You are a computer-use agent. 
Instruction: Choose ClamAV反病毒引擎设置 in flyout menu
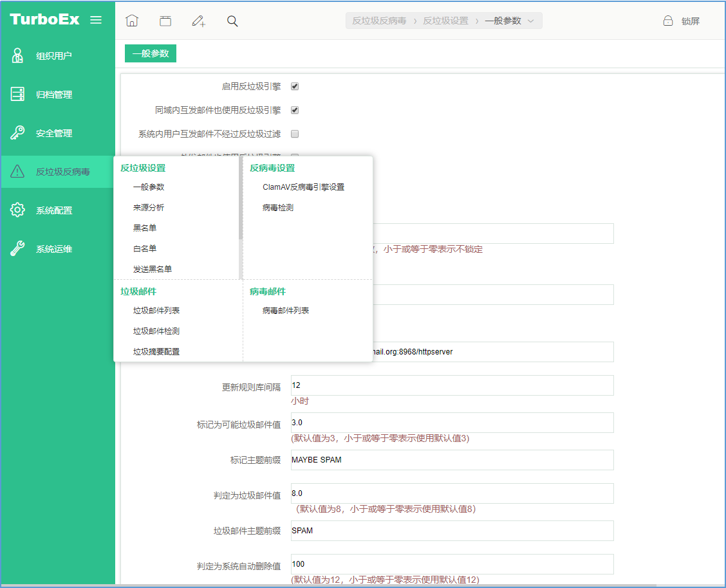pos(303,187)
